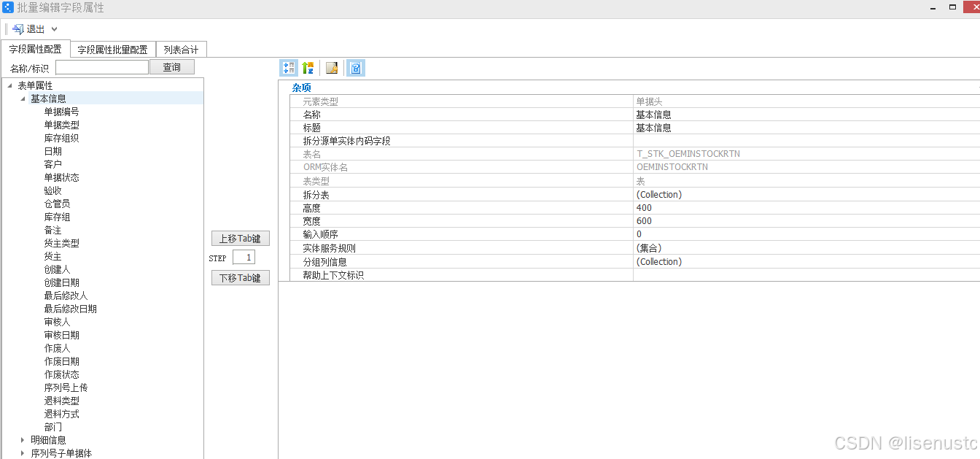The image size is (980, 459).
Task: Select 审核人 in the tree
Action: (x=57, y=322)
